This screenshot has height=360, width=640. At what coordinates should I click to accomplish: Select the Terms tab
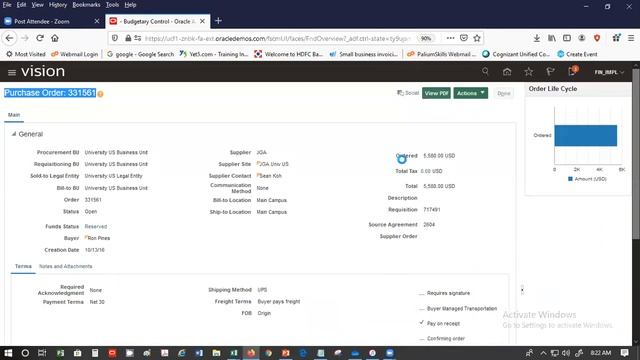[23, 266]
